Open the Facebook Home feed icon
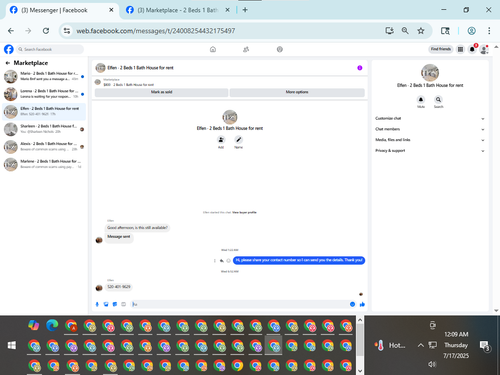This screenshot has width=500, height=375. coord(213,49)
